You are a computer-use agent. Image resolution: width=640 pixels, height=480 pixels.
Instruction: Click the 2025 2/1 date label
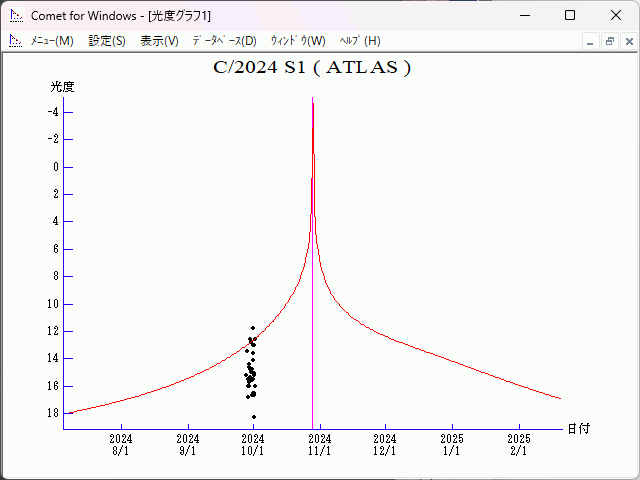[x=519, y=444]
